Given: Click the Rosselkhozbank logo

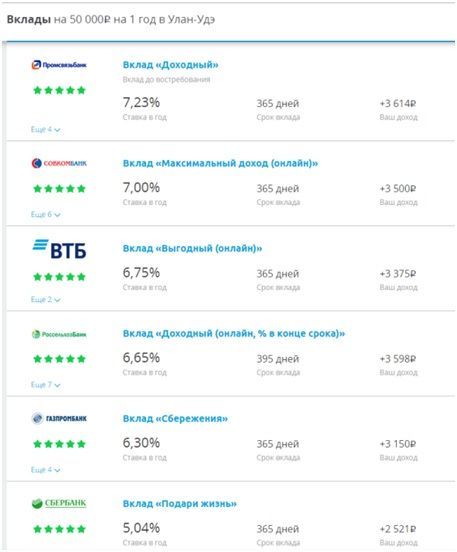Looking at the screenshot, I should pos(59,334).
